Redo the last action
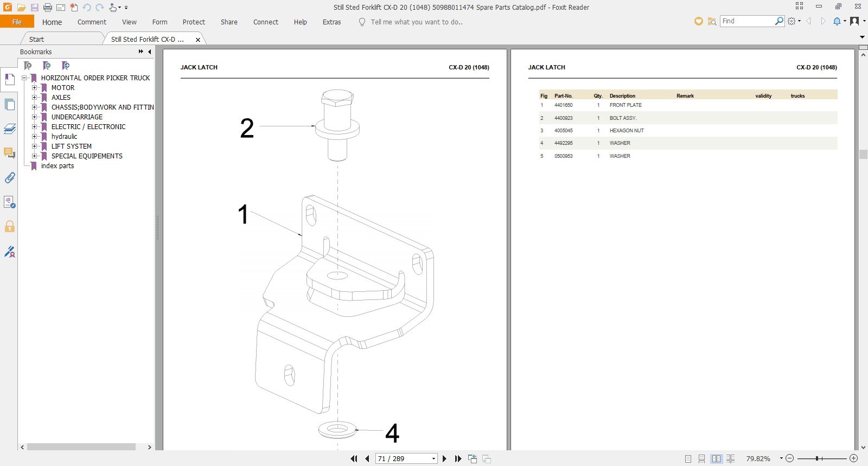The image size is (868, 466). click(100, 8)
